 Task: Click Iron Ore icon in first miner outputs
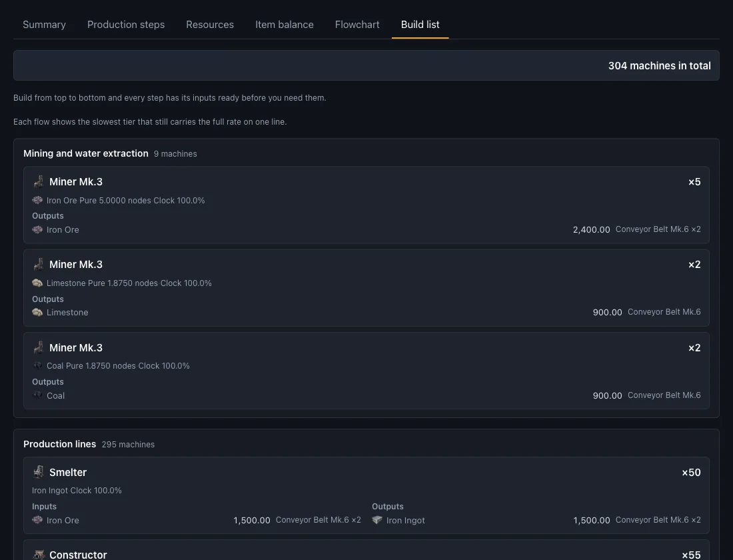click(37, 230)
